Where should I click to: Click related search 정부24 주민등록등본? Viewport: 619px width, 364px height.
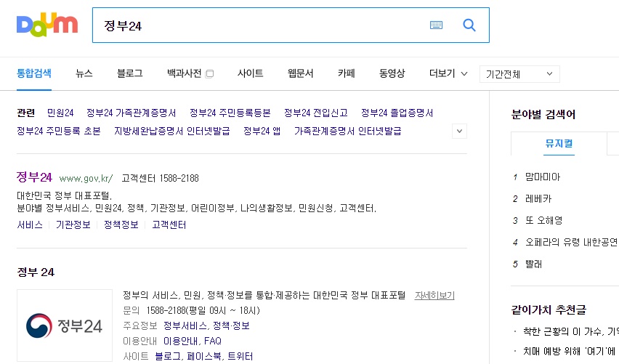pos(230,113)
